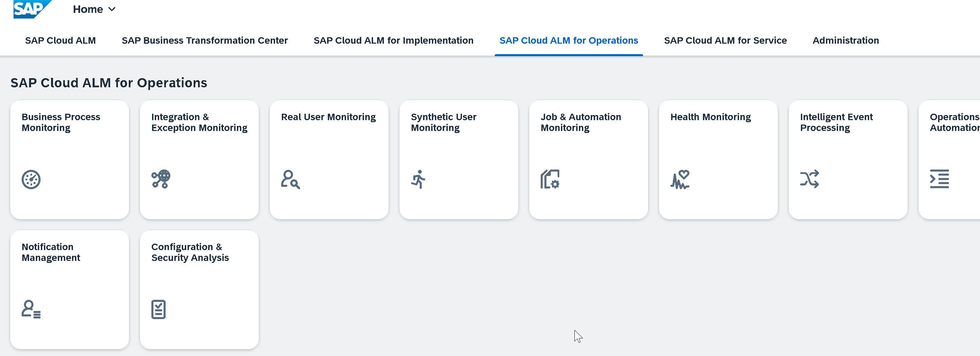Open the Administration tab
Viewport: 980px width, 356px height.
pos(846,40)
